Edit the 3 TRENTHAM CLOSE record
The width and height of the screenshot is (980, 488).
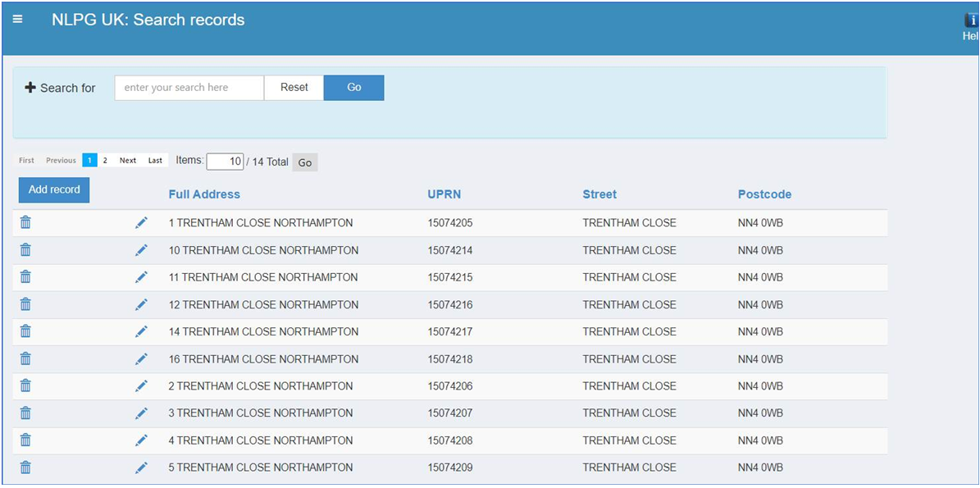pyautogui.click(x=142, y=413)
